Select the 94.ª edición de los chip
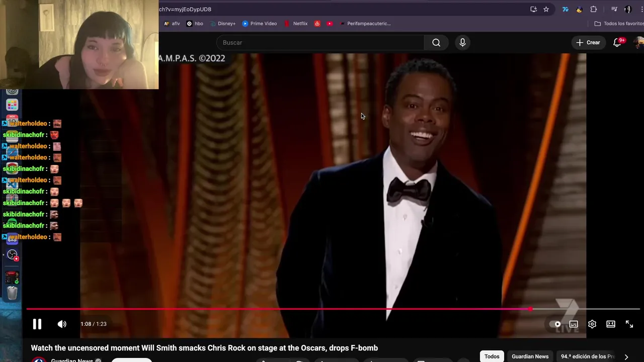 (588, 356)
